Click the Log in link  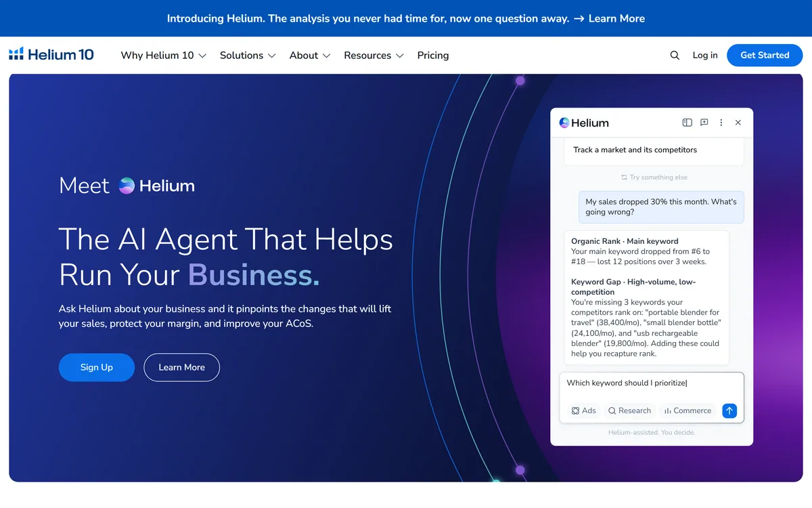[705, 56]
